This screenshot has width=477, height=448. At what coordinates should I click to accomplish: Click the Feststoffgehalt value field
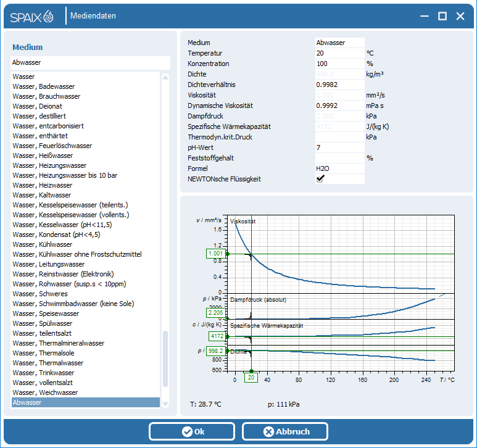[x=340, y=158]
